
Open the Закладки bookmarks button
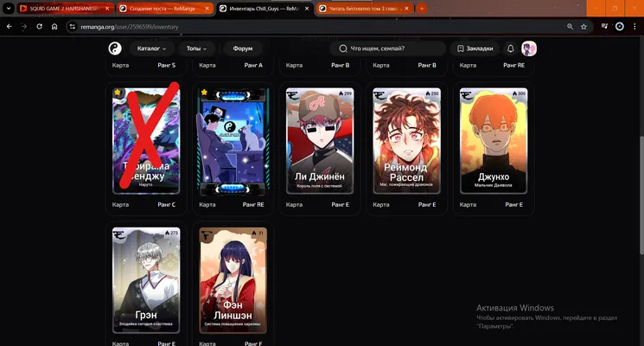(x=475, y=48)
